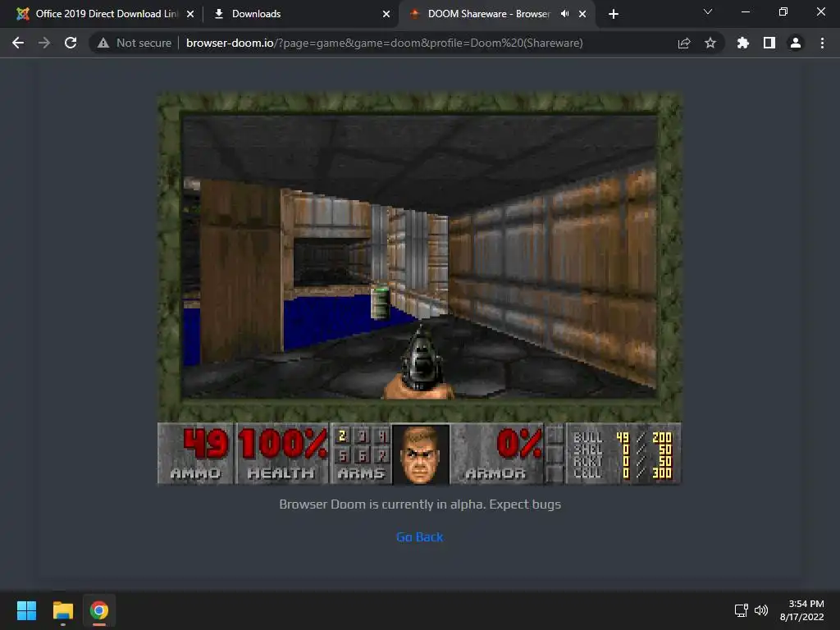This screenshot has width=840, height=630.
Task: Bookmark this page with star icon
Action: pos(710,43)
